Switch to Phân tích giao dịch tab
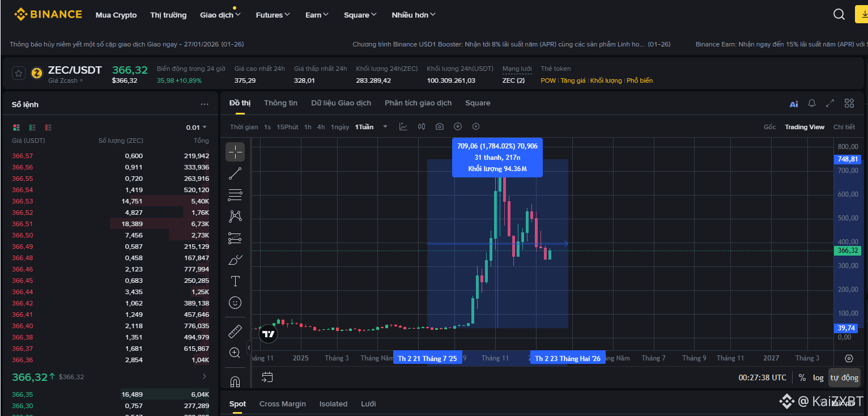This screenshot has width=868, height=416. click(418, 103)
